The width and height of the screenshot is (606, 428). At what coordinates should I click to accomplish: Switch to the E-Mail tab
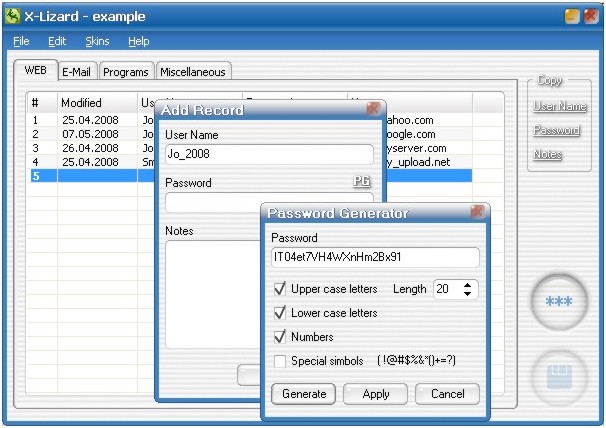(x=77, y=72)
